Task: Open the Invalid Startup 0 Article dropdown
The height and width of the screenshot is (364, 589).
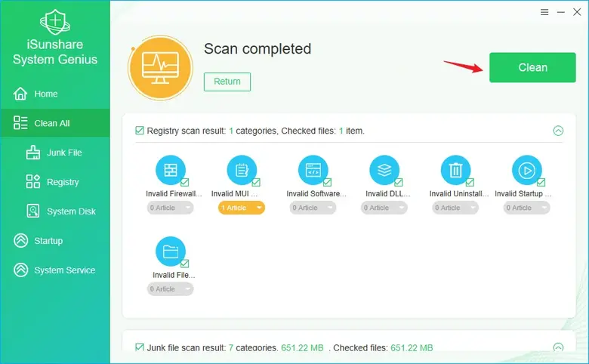Action: coord(526,208)
